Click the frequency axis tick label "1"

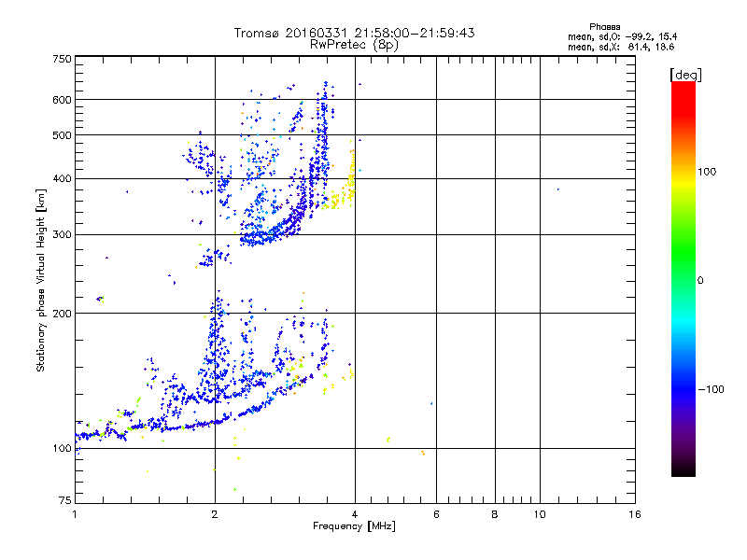click(x=75, y=514)
